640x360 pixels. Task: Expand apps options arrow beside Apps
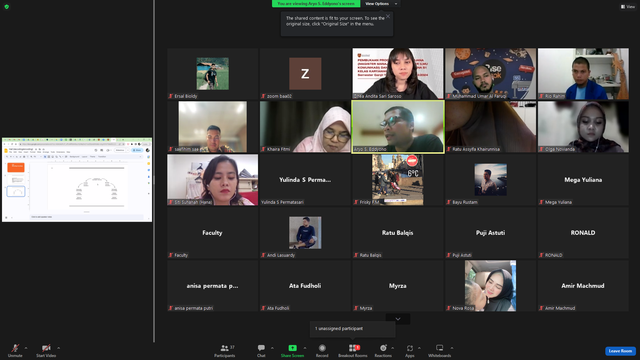[419, 348]
